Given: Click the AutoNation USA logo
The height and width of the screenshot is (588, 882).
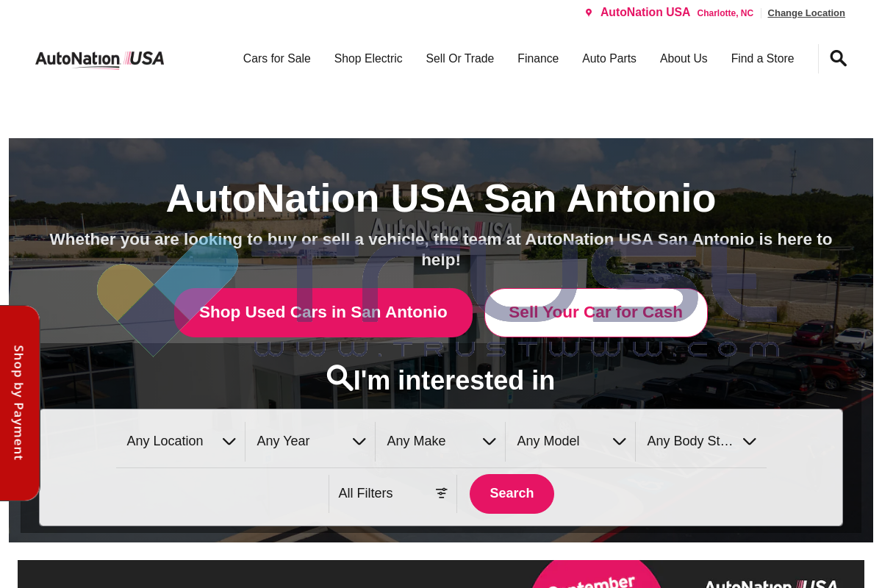Looking at the screenshot, I should (x=100, y=59).
